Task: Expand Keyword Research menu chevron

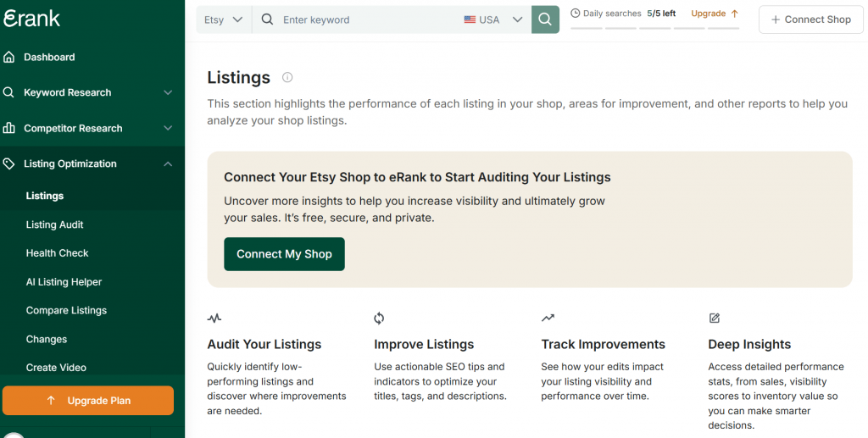Action: (168, 92)
